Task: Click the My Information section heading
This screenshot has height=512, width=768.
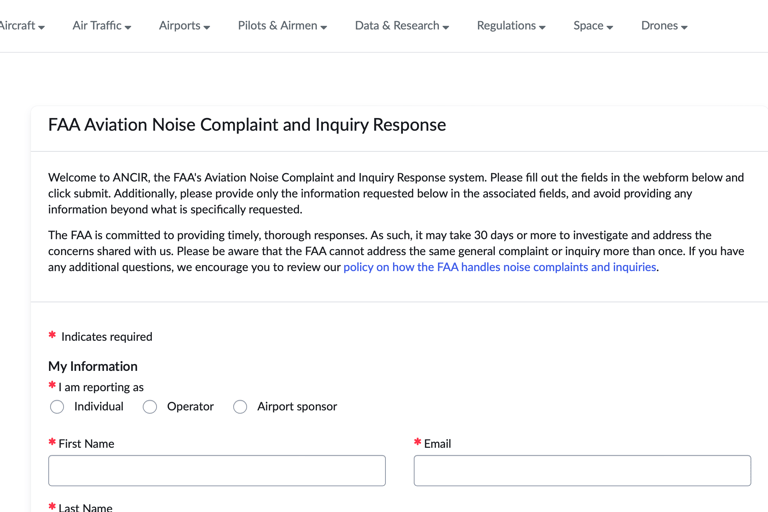Action: pyautogui.click(x=93, y=366)
